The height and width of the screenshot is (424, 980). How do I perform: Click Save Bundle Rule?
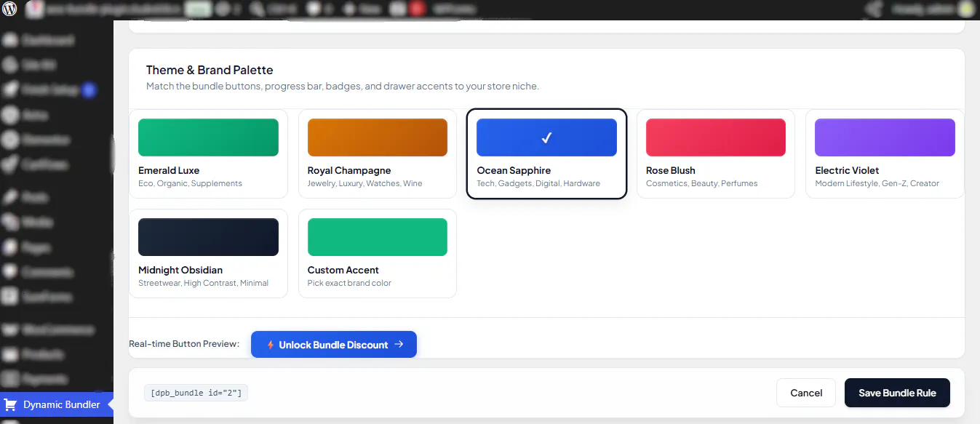pos(897,393)
